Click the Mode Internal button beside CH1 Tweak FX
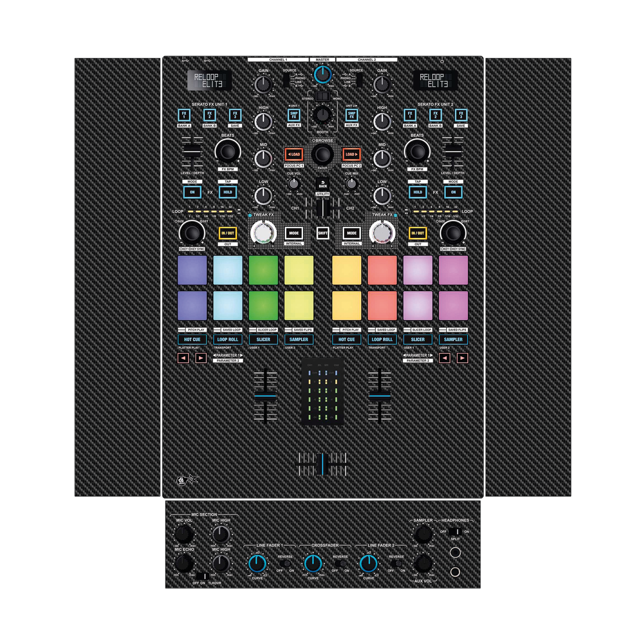644x644 pixels. (294, 233)
